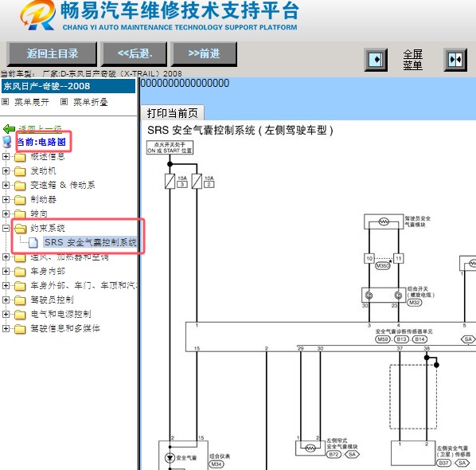Screen dimensions: 476x470
Task: Click the 驾驶信息和多媒体 folder icon
Action: point(20,329)
